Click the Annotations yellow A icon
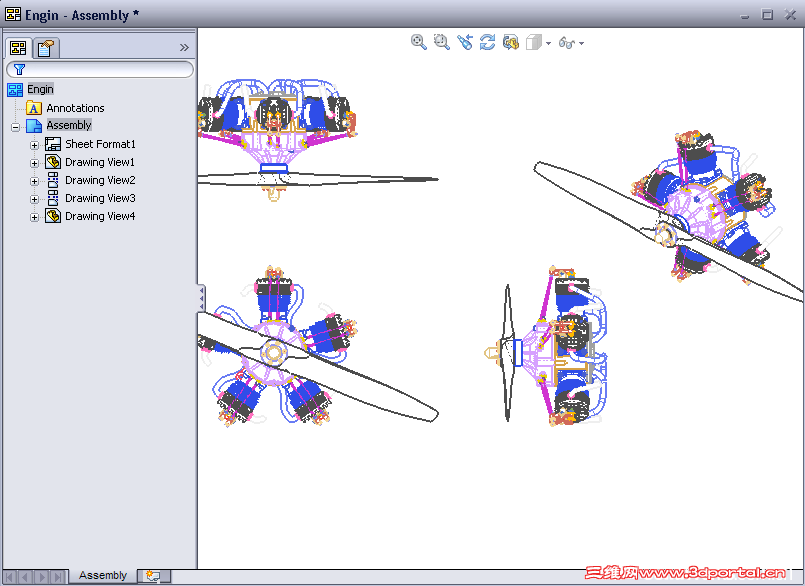This screenshot has height=586, width=805. 34,108
